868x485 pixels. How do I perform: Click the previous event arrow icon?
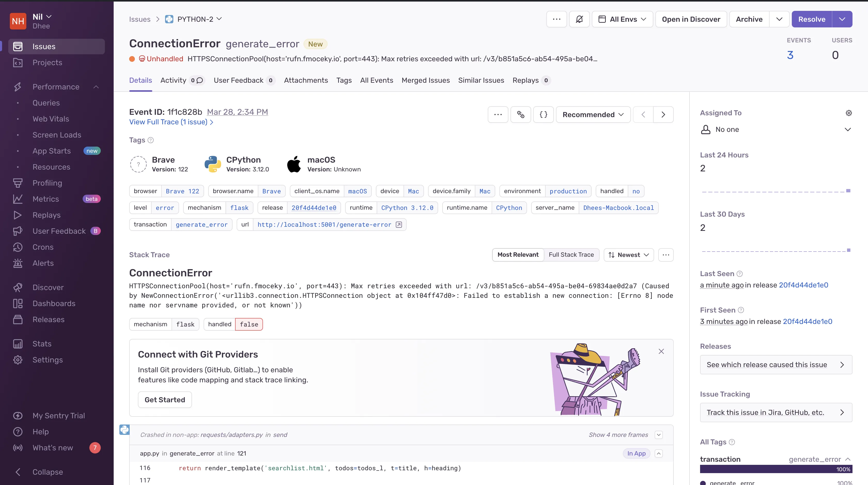pyautogui.click(x=643, y=115)
